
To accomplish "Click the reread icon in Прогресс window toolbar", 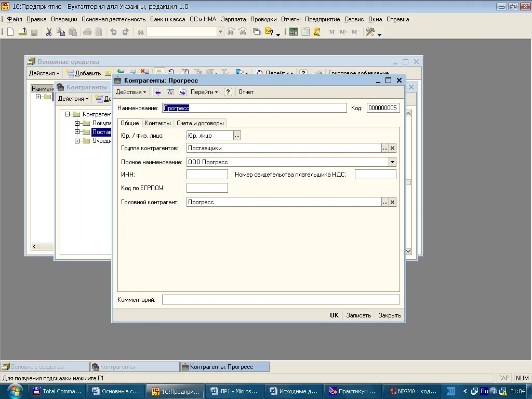I will (170, 92).
